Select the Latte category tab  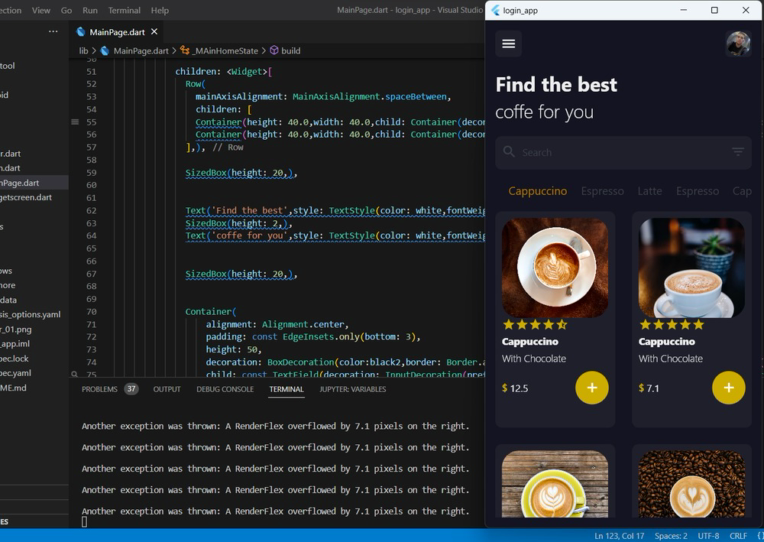(x=649, y=191)
